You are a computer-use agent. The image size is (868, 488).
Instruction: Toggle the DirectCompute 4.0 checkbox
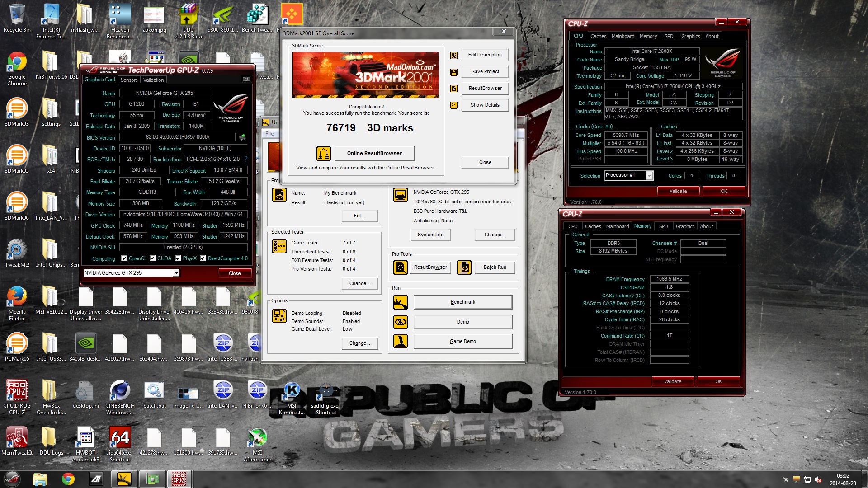[x=203, y=258]
